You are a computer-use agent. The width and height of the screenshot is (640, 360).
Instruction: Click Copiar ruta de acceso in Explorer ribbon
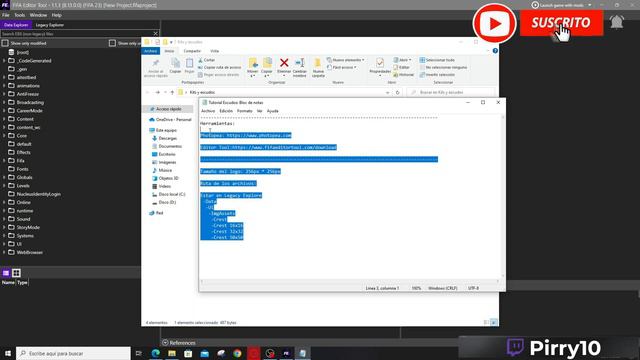click(x=220, y=67)
